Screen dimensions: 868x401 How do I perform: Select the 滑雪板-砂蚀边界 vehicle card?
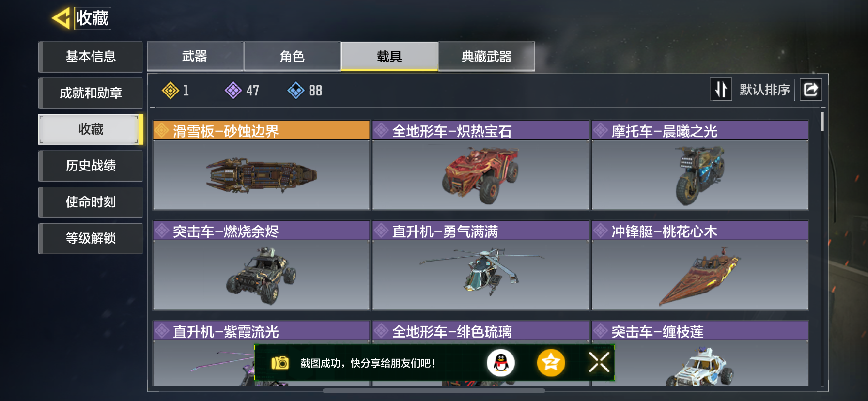click(261, 165)
